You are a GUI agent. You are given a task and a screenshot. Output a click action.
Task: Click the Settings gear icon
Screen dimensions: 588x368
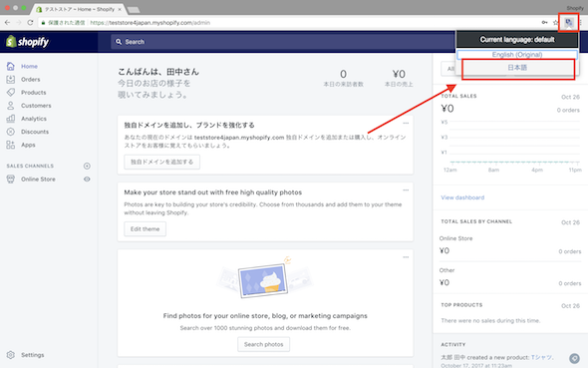pyautogui.click(x=11, y=355)
